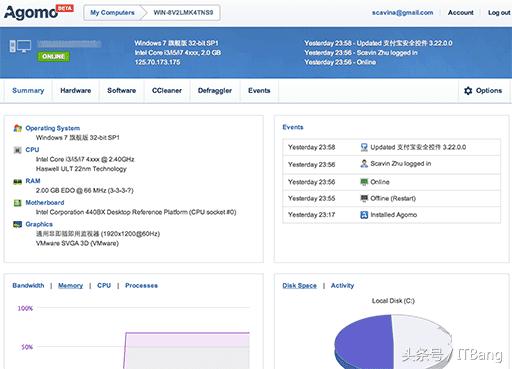Click the Updated event software icon

(x=364, y=147)
